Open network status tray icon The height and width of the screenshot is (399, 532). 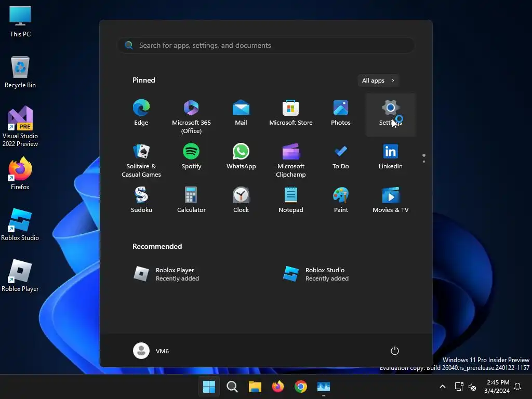click(x=459, y=387)
